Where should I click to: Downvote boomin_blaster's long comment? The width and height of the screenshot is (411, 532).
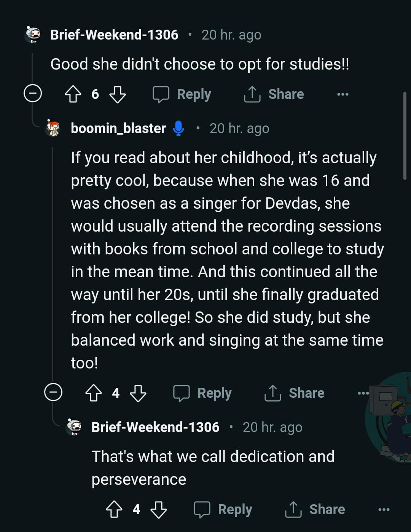tap(138, 393)
